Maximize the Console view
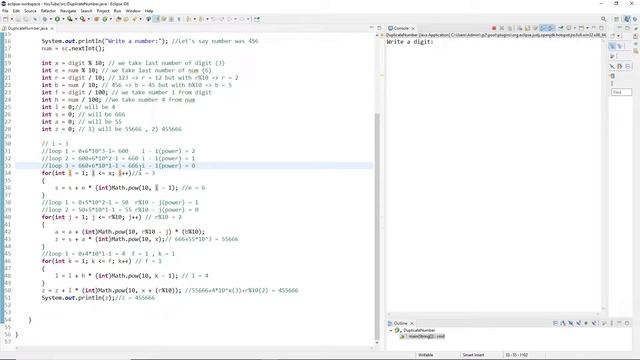Image resolution: width=640 pixels, height=360 pixels. (x=601, y=28)
